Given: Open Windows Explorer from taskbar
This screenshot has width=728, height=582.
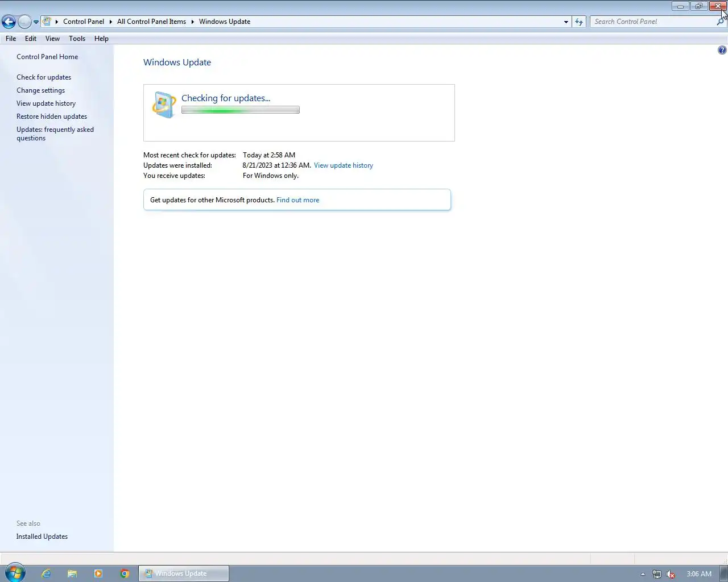Looking at the screenshot, I should point(72,573).
